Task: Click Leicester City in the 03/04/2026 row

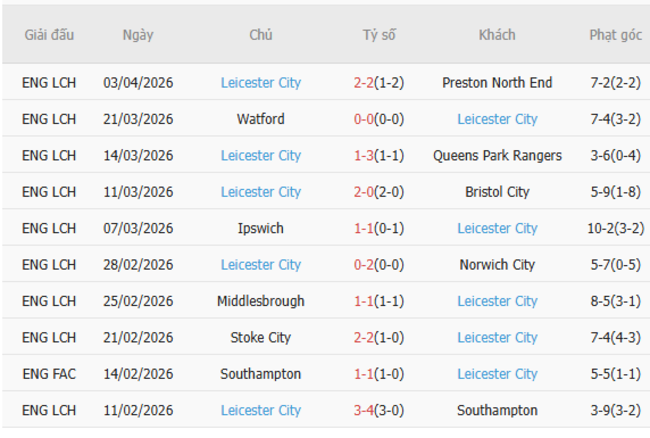Action: [261, 83]
